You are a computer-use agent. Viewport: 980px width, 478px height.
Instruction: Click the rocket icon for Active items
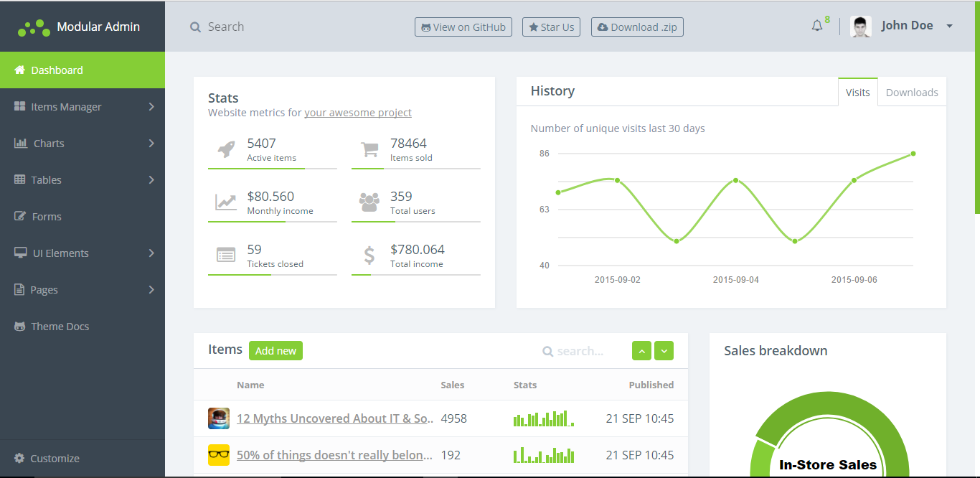click(226, 149)
